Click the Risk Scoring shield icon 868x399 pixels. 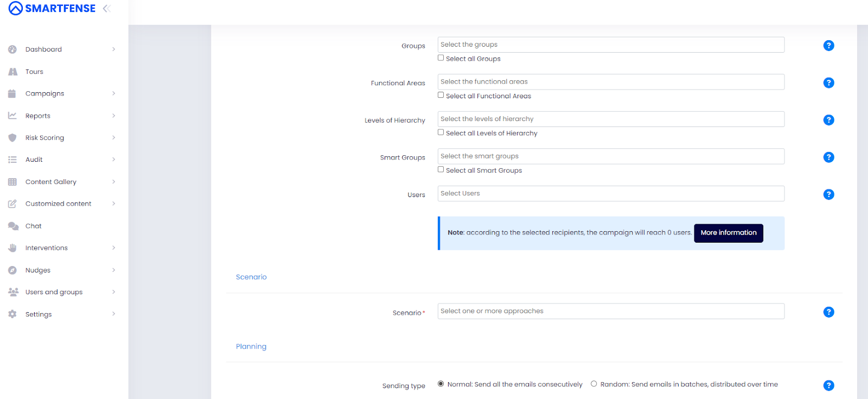click(x=12, y=138)
